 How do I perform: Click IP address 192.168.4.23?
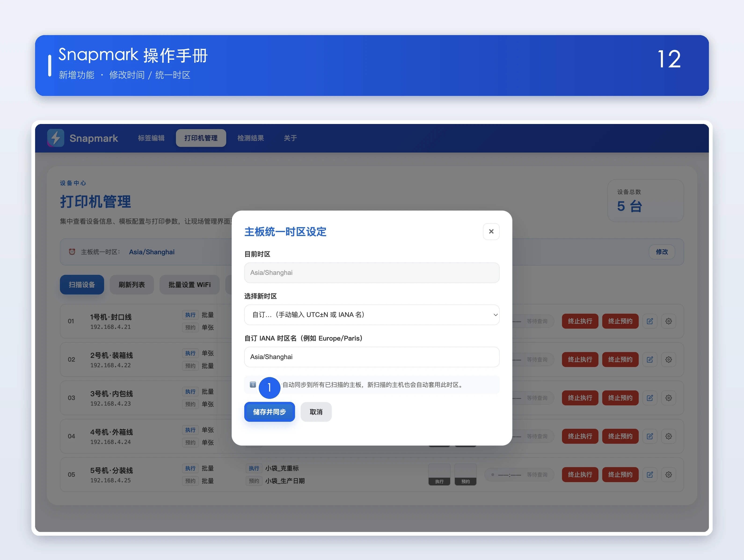110,404
